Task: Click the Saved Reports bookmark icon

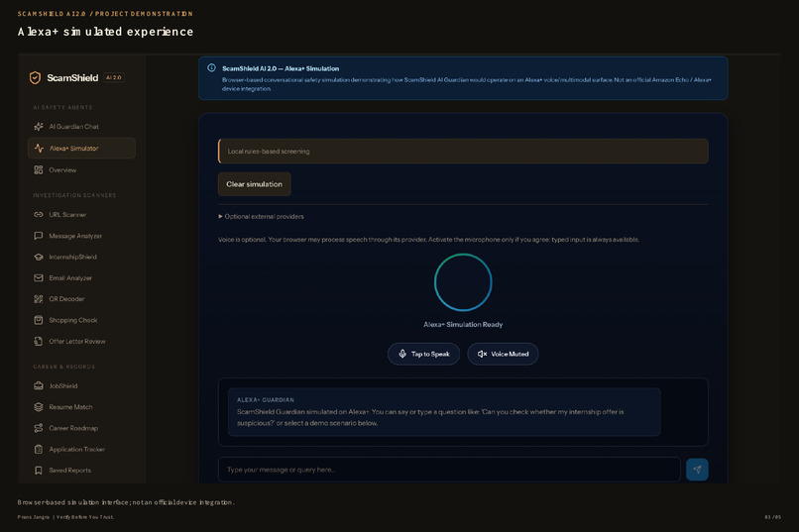Action: [39, 471]
